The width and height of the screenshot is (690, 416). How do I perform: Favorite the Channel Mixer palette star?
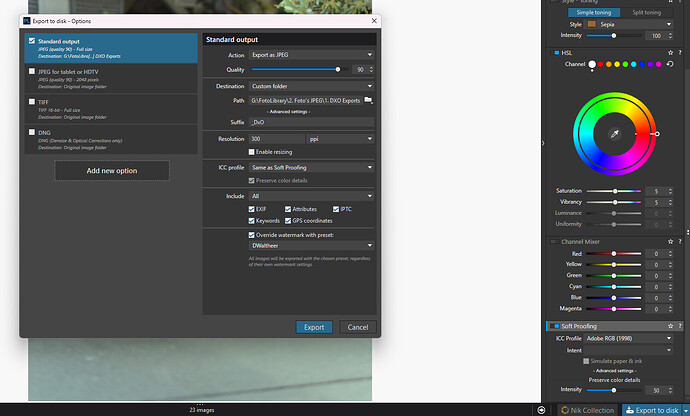click(671, 242)
